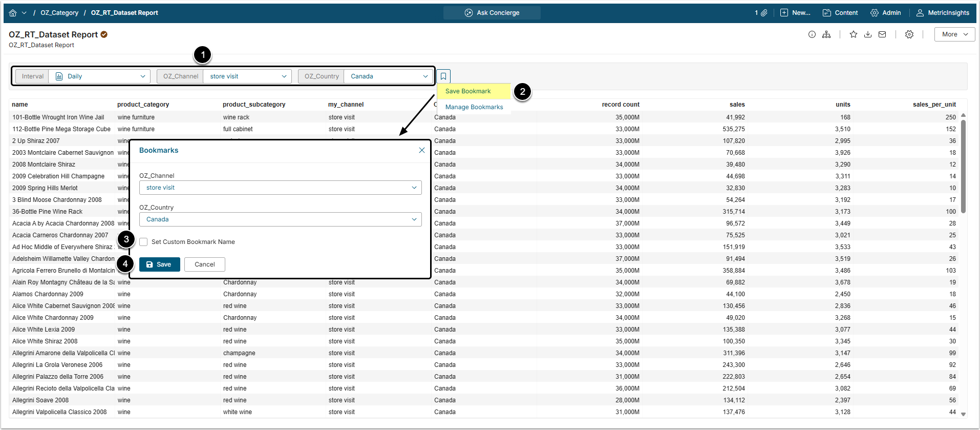This screenshot has height=430, width=980.
Task: Click the Ask Concierge button
Action: pyautogui.click(x=492, y=13)
